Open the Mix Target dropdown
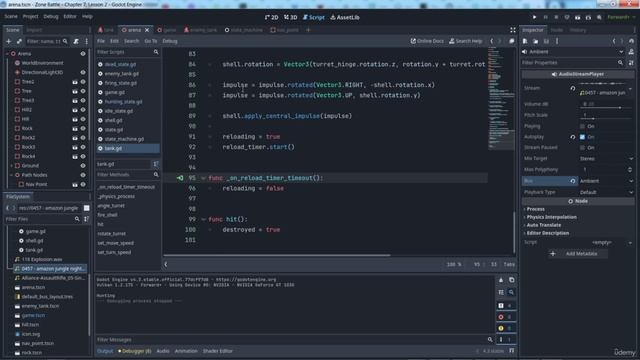The image size is (640, 360). 606,159
